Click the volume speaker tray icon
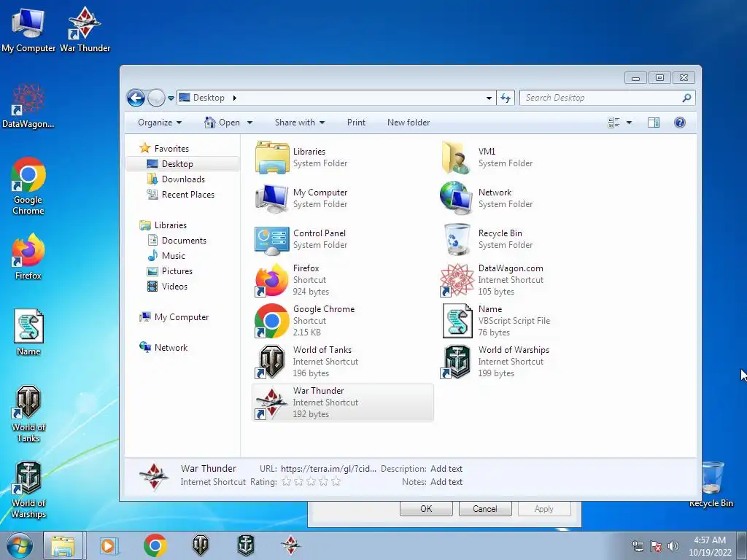747x560 pixels. click(x=673, y=546)
